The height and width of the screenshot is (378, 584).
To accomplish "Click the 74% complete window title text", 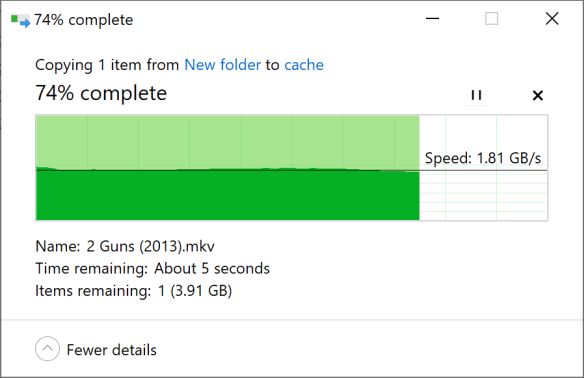I will point(83,20).
